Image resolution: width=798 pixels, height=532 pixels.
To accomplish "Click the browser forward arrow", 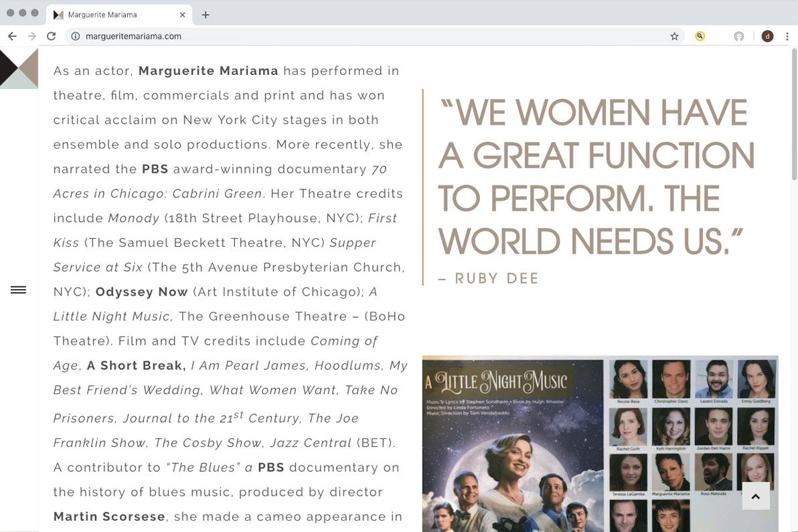I will 31,36.
